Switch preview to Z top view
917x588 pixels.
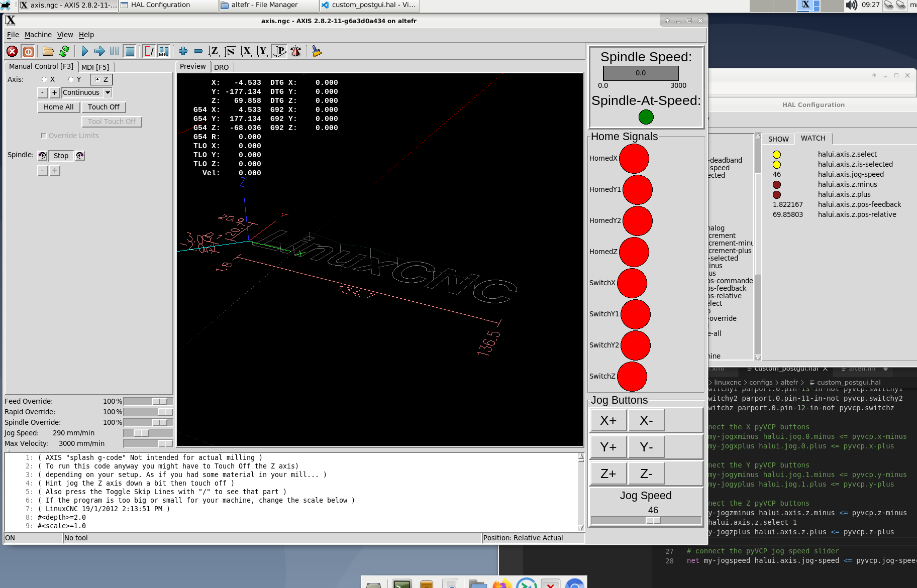tap(214, 51)
